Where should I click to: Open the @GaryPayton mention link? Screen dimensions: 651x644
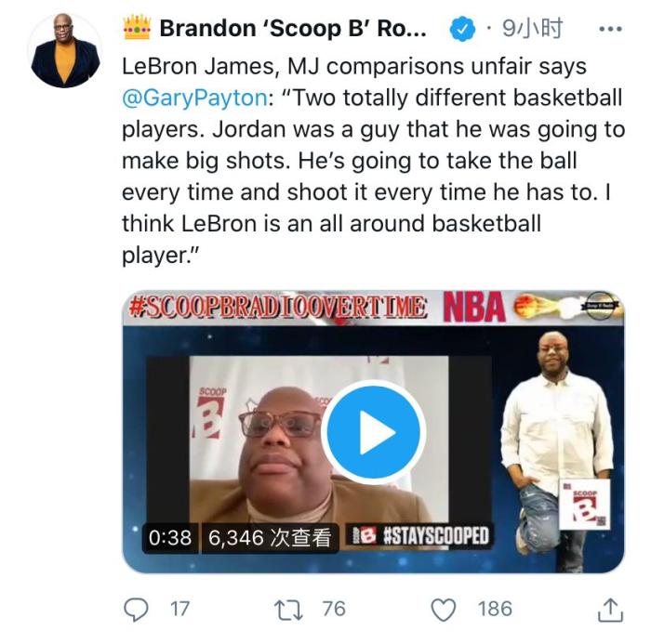tap(195, 98)
